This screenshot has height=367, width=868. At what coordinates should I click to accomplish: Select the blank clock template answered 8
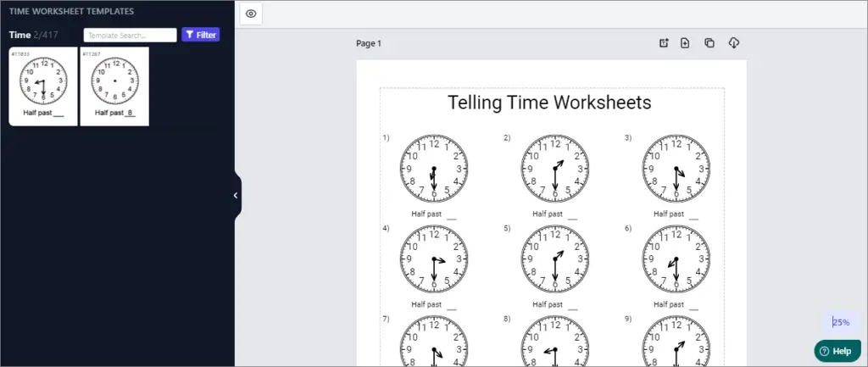coord(114,86)
